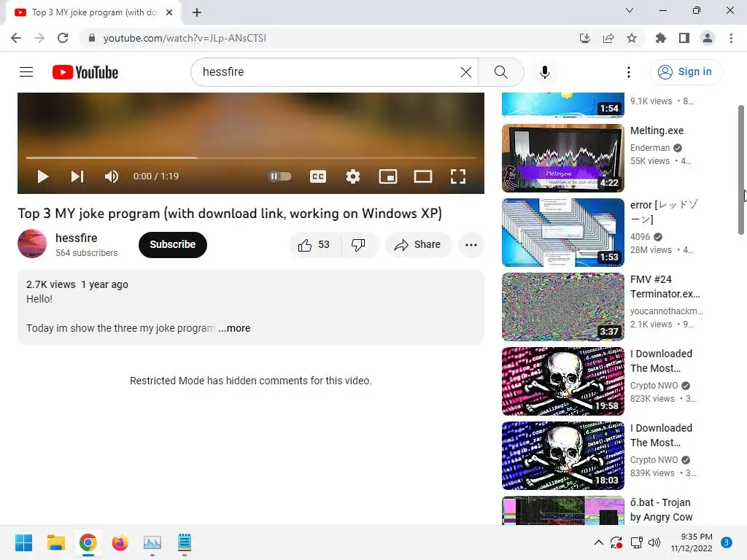Viewport: 747px width, 560px height.
Task: Open the notification count badge
Action: (727, 542)
